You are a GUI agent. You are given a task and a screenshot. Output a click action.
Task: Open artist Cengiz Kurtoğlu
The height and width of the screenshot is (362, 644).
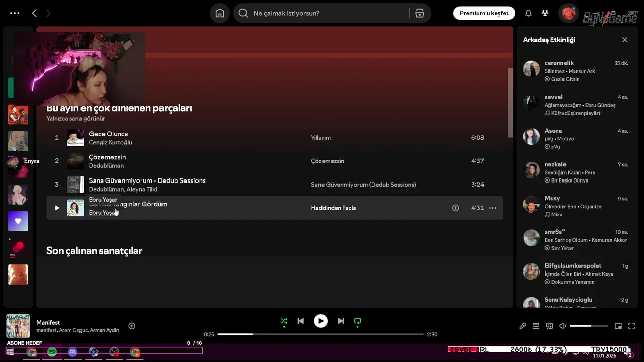[x=110, y=142]
